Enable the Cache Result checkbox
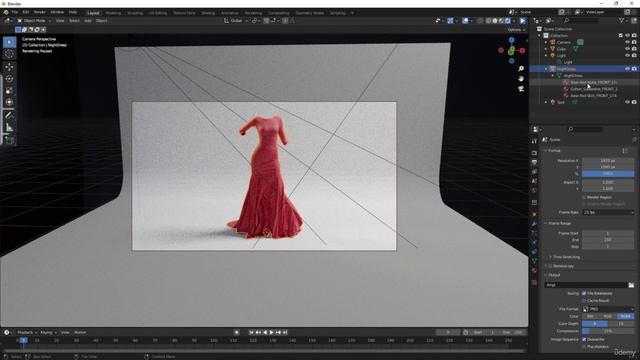The width and height of the screenshot is (640, 360). [584, 300]
